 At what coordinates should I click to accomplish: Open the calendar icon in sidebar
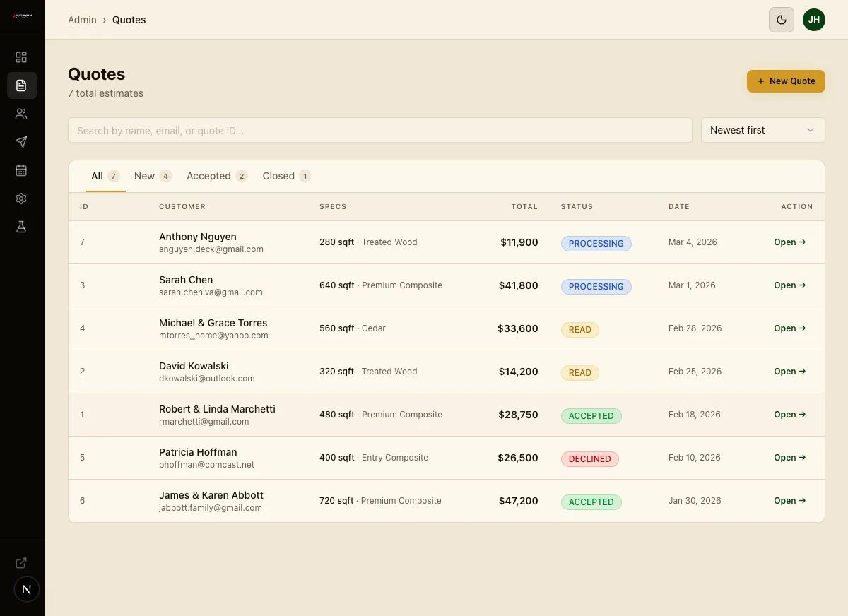click(21, 170)
